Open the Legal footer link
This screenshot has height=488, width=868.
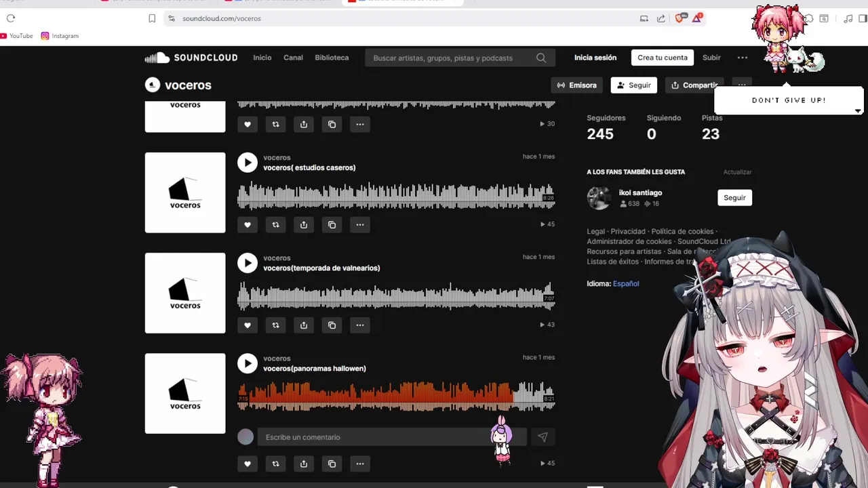tap(595, 232)
